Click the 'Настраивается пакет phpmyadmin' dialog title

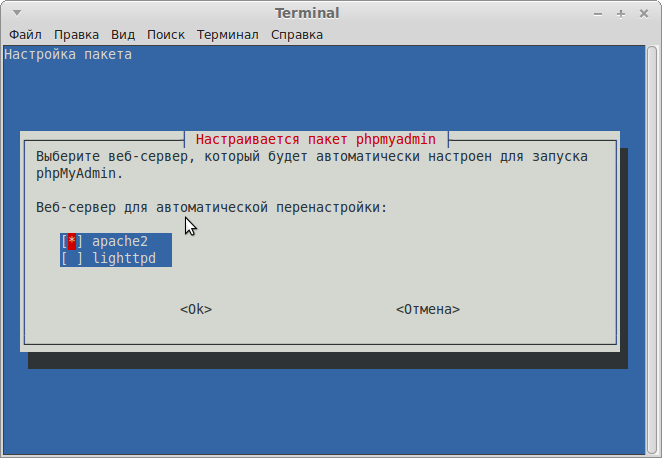click(x=316, y=139)
